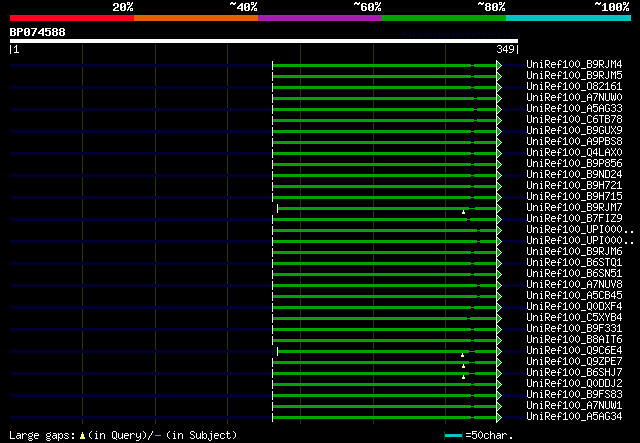Click the cyan 50char scale bar
Screen dimensions: 640x443
pyautogui.click(x=453, y=435)
